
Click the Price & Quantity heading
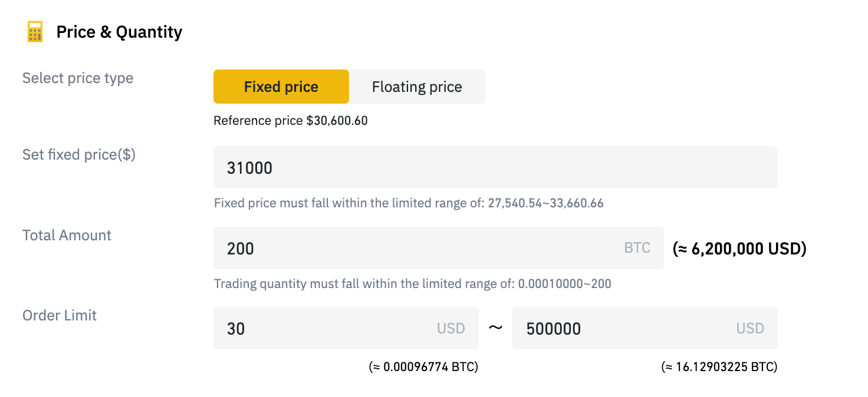pyautogui.click(x=119, y=32)
